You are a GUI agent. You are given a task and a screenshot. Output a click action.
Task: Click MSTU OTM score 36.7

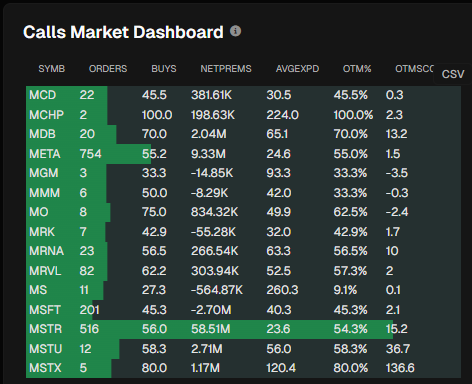398,349
